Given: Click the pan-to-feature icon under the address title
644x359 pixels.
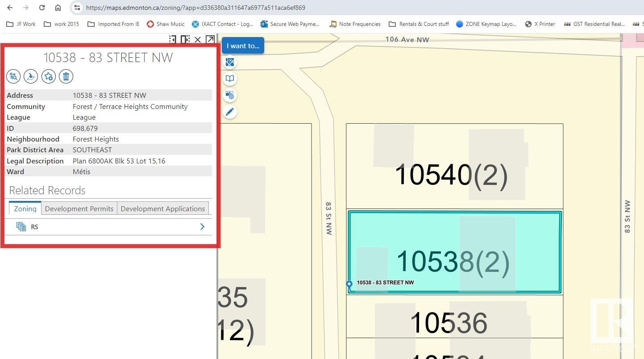Looking at the screenshot, I should pos(31,76).
